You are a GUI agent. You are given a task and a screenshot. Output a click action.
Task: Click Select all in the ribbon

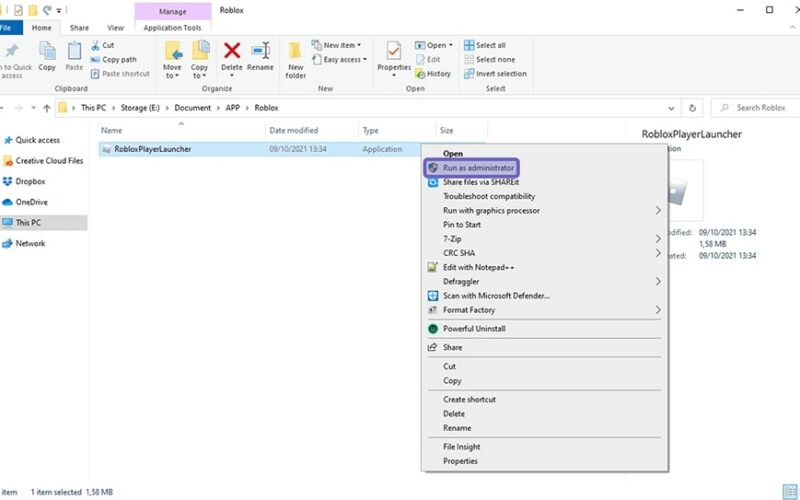point(485,45)
